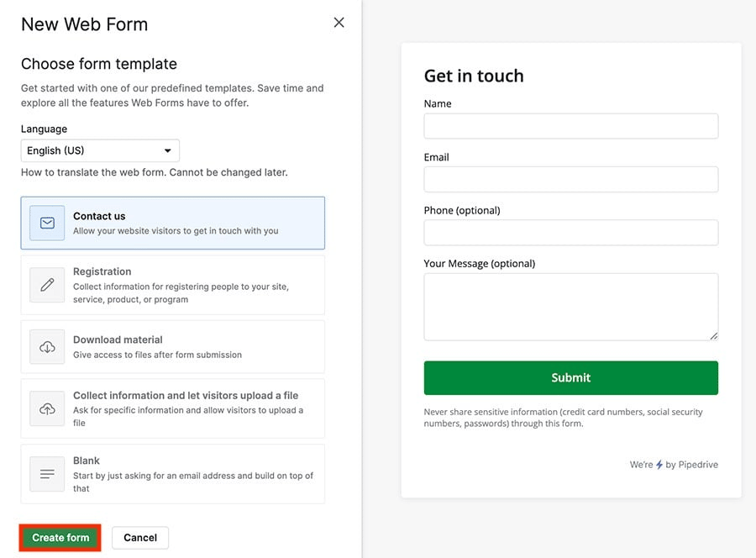This screenshot has width=756, height=558.
Task: Choose the Registration template option
Action: coord(172,285)
